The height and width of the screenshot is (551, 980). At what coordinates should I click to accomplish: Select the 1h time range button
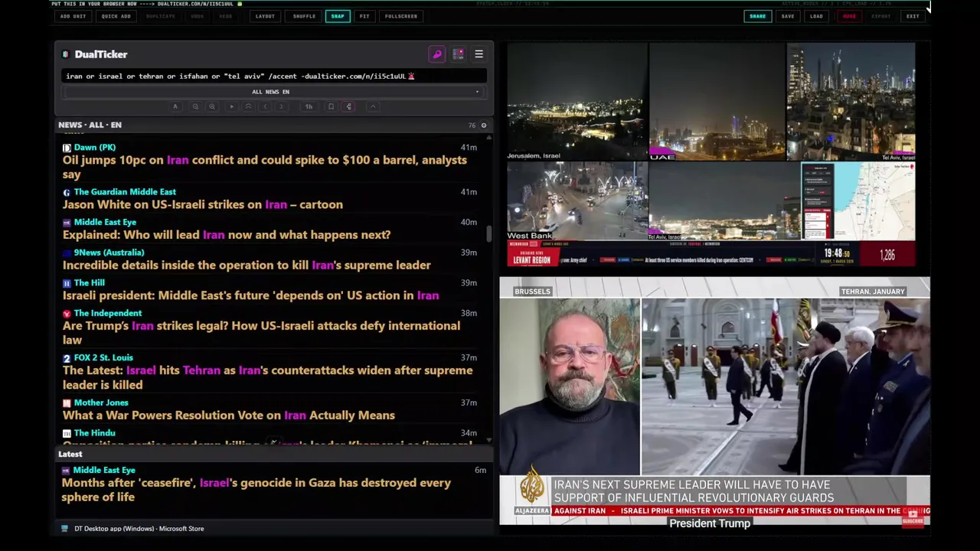coord(309,106)
